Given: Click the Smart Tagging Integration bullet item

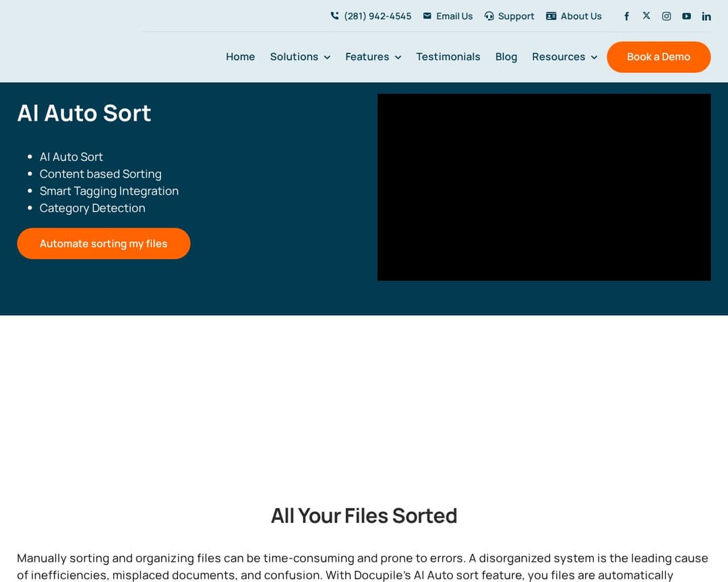Looking at the screenshot, I should click(x=109, y=191).
